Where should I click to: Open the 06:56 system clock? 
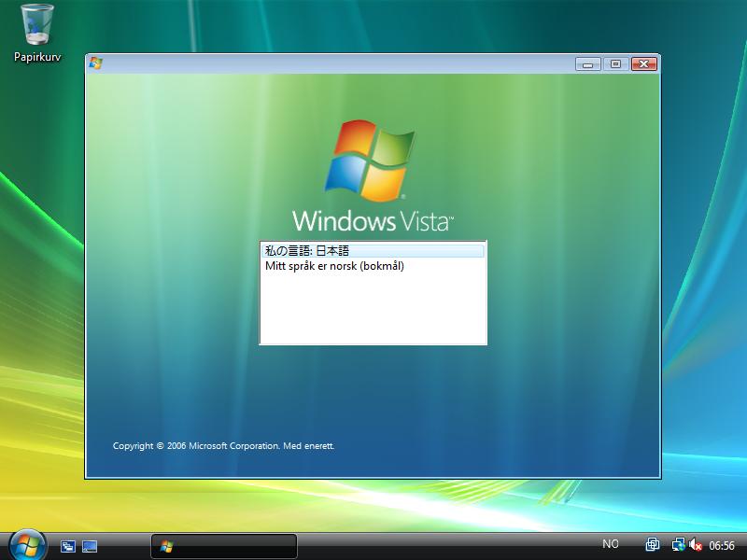(722, 545)
